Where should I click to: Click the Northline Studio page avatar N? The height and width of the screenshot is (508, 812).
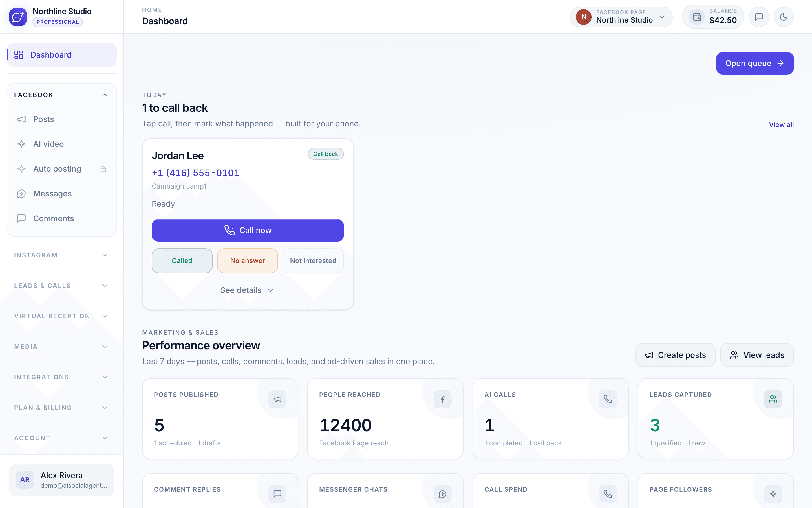pos(584,17)
